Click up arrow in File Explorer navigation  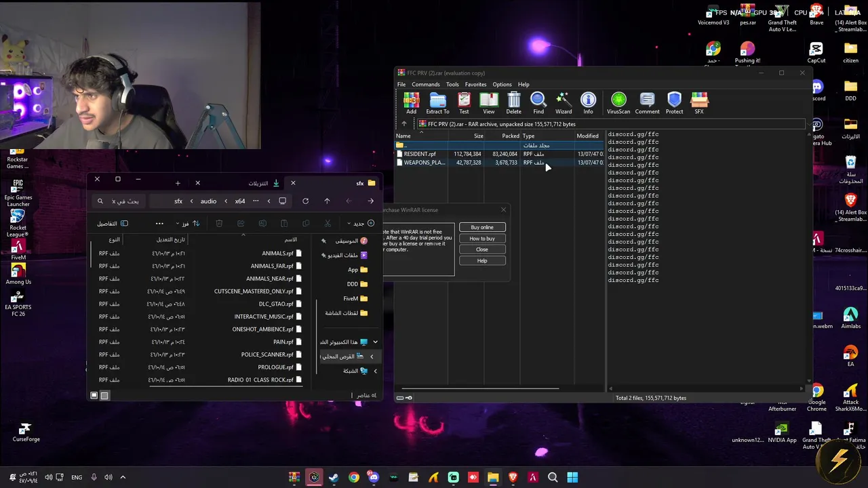point(327,201)
